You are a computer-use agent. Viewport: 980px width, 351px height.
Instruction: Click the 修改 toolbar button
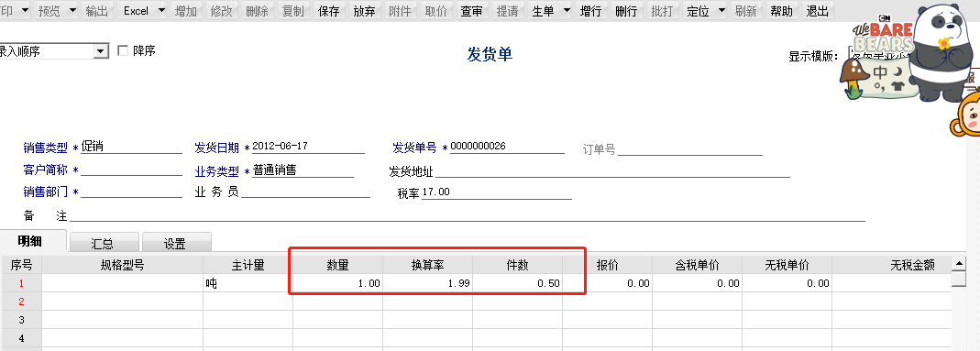coord(221,11)
